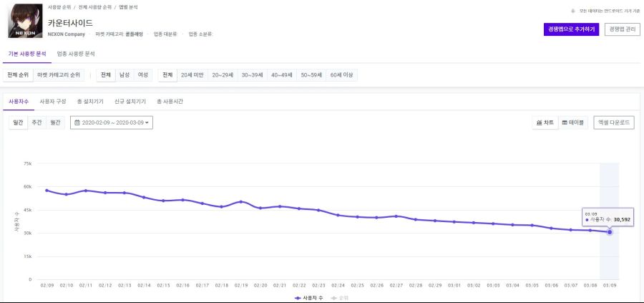Click the 경쟁앱으로 추가하기 button
This screenshot has height=303, width=644.
571,29
